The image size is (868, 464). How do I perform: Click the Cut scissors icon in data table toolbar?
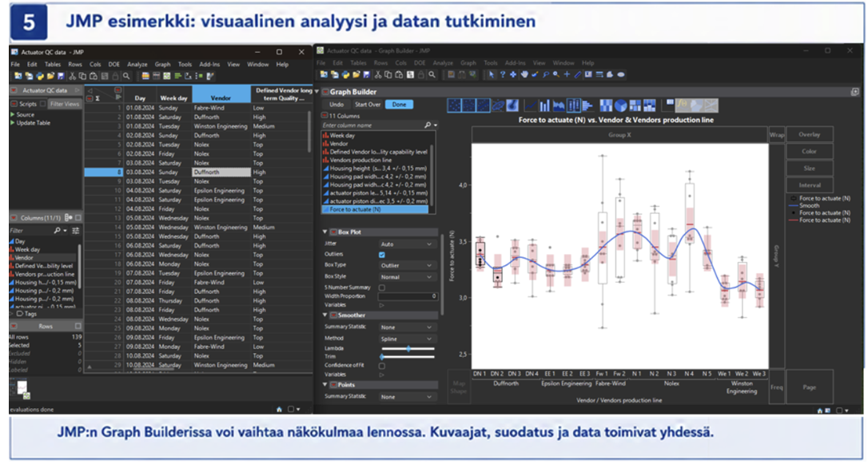[x=73, y=76]
